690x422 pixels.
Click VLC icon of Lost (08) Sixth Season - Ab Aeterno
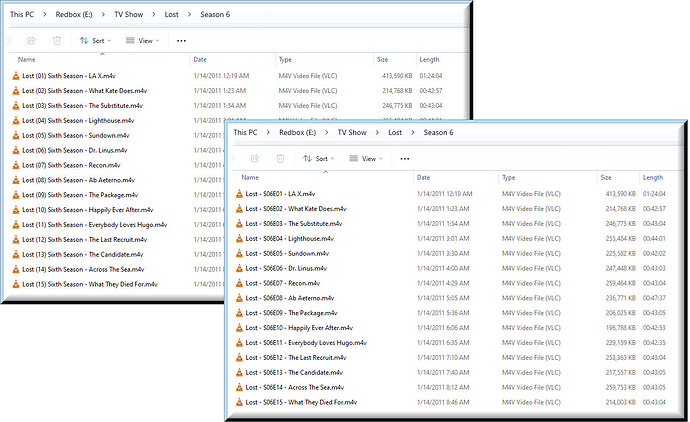pyautogui.click(x=16, y=180)
